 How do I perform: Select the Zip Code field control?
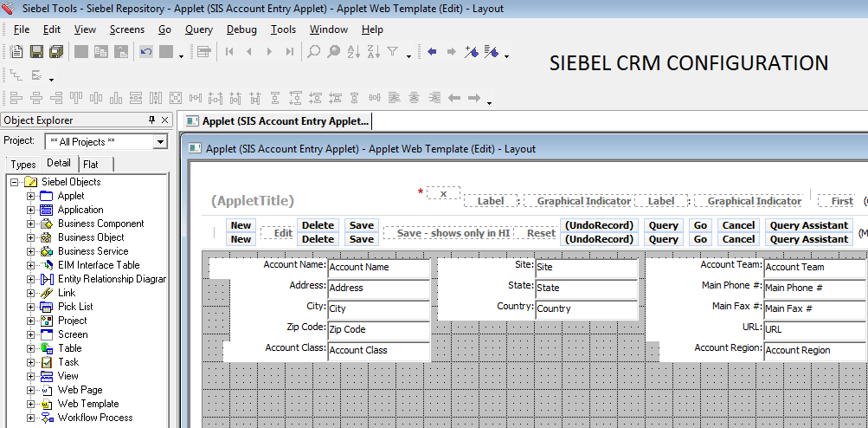[x=379, y=329]
